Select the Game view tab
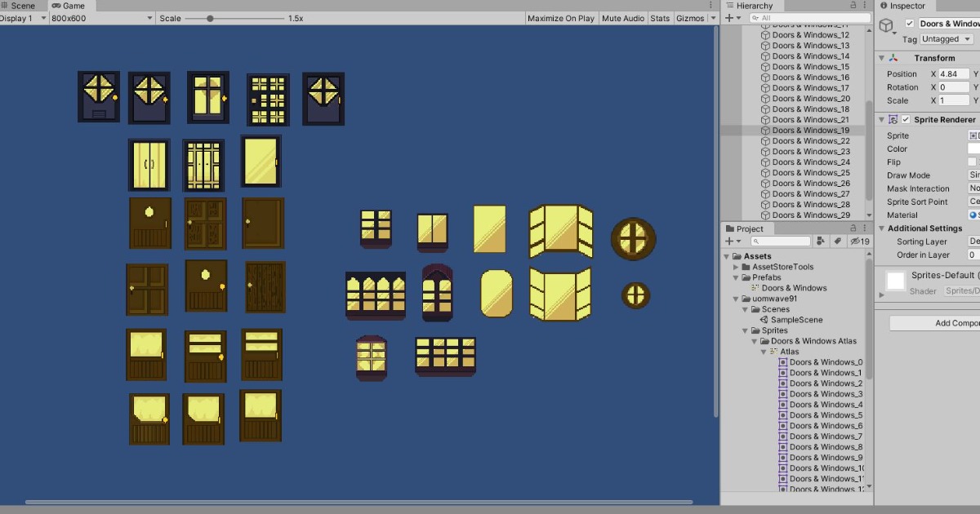This screenshot has height=514, width=980. click(x=69, y=5)
